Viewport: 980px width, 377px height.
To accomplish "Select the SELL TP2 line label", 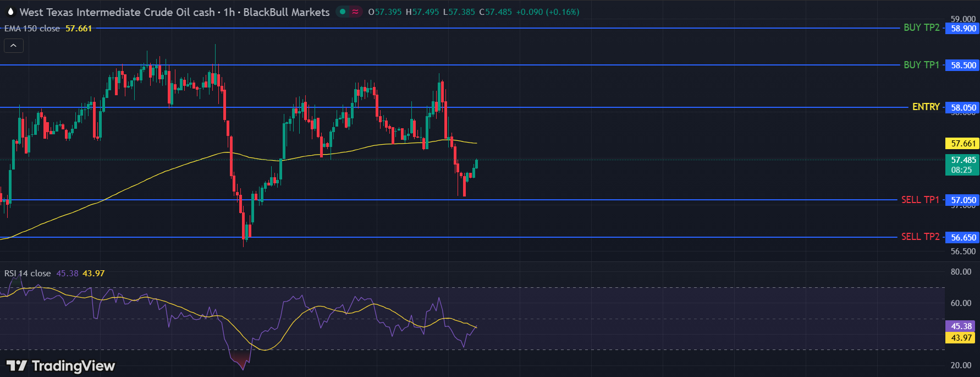I will 920,237.
